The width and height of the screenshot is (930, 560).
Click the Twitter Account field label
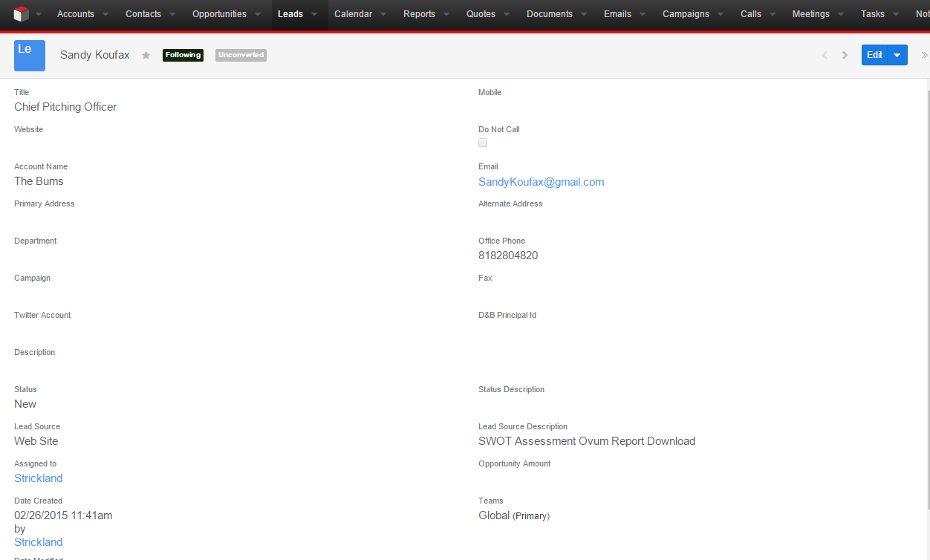pyautogui.click(x=42, y=315)
